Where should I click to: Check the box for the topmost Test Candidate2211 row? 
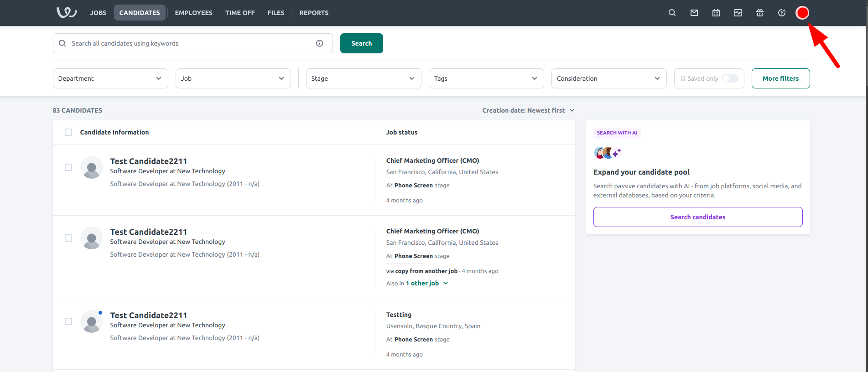[68, 167]
